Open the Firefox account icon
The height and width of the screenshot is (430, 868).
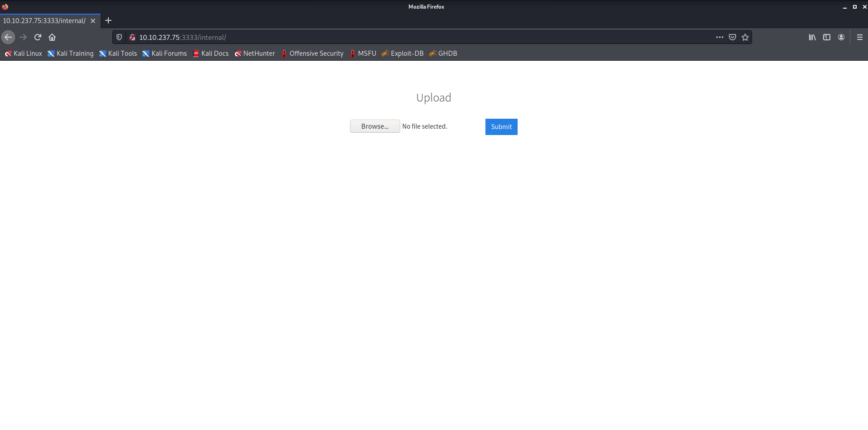click(841, 37)
